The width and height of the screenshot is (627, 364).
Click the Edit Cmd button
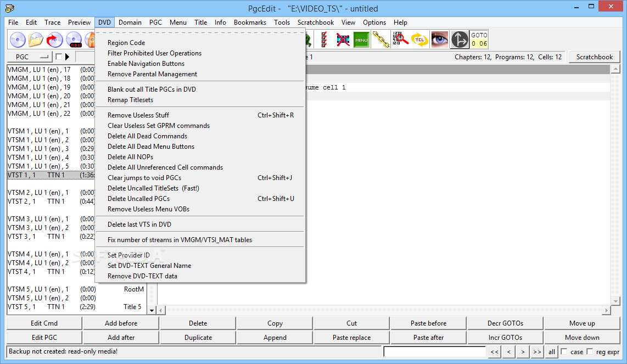pos(44,323)
